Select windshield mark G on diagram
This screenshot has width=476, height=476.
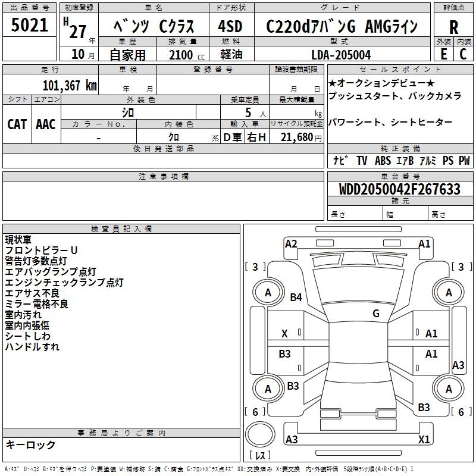[376, 313]
